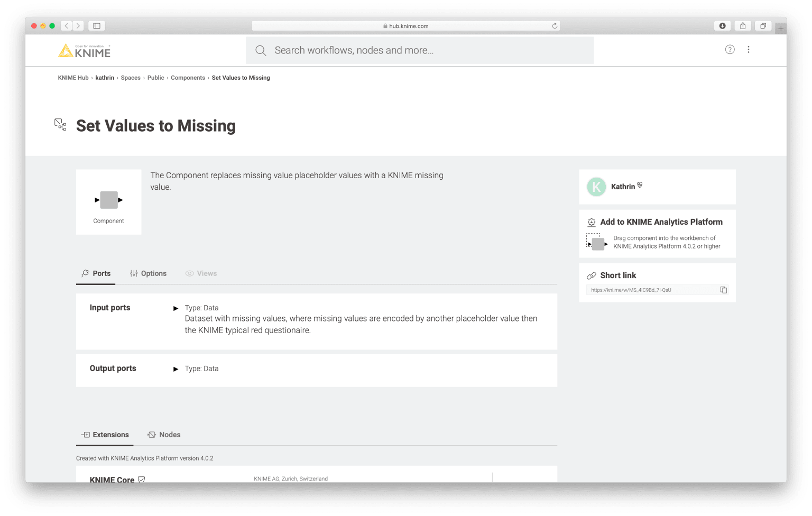Image resolution: width=812 pixels, height=516 pixels.
Task: Open Kathrin's profile name link
Action: pyautogui.click(x=623, y=187)
